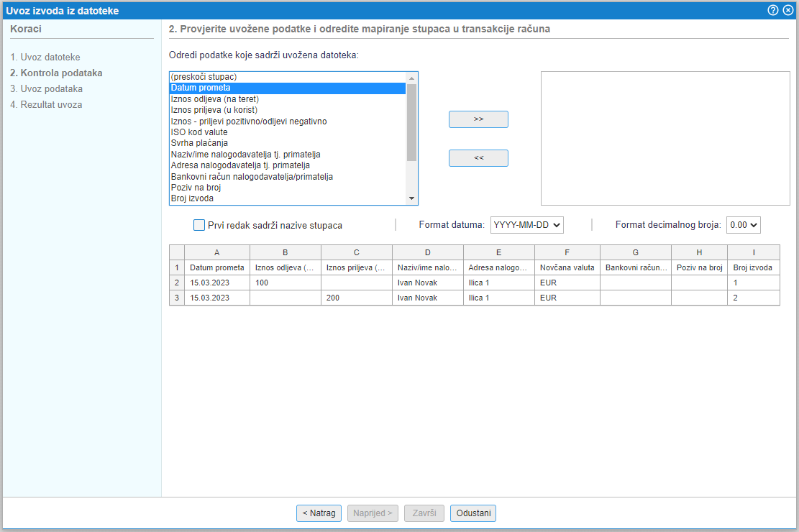Click the >> add mapping button
This screenshot has height=532, width=799.
pos(478,119)
